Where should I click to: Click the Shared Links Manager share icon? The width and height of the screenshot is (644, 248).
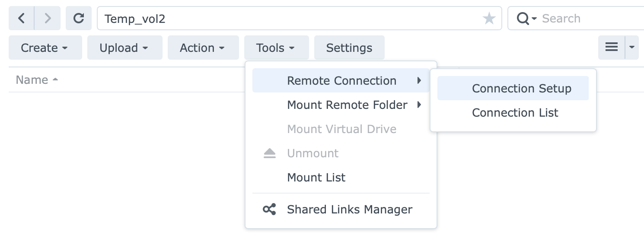(270, 210)
